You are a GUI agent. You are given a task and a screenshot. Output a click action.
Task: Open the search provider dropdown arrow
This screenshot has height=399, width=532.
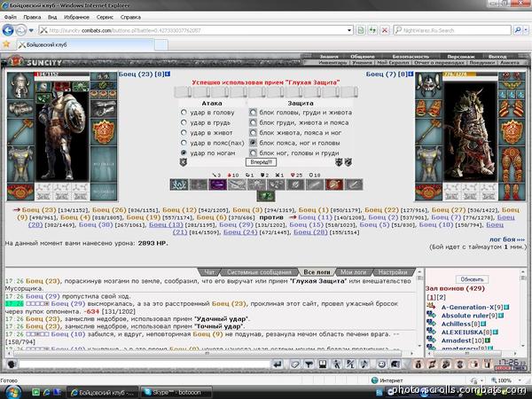pos(526,30)
